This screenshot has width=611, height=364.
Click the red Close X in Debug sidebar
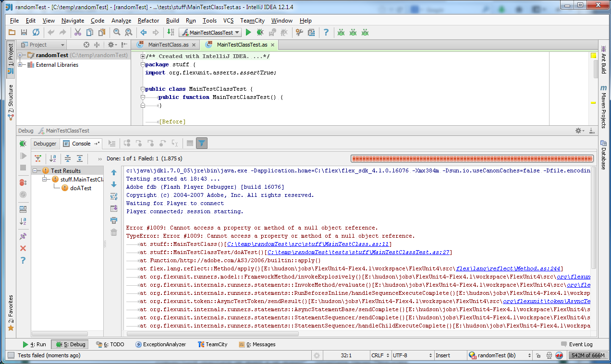[x=23, y=248]
